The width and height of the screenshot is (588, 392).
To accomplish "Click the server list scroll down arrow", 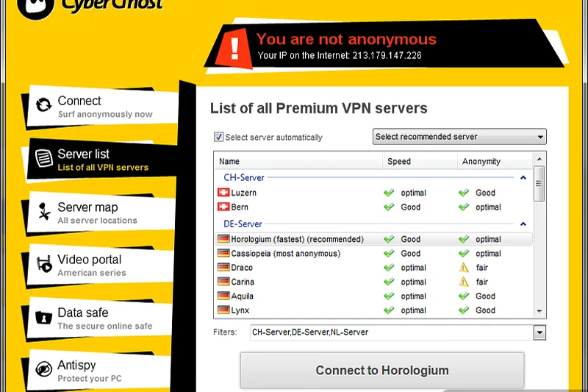I will tap(539, 311).
